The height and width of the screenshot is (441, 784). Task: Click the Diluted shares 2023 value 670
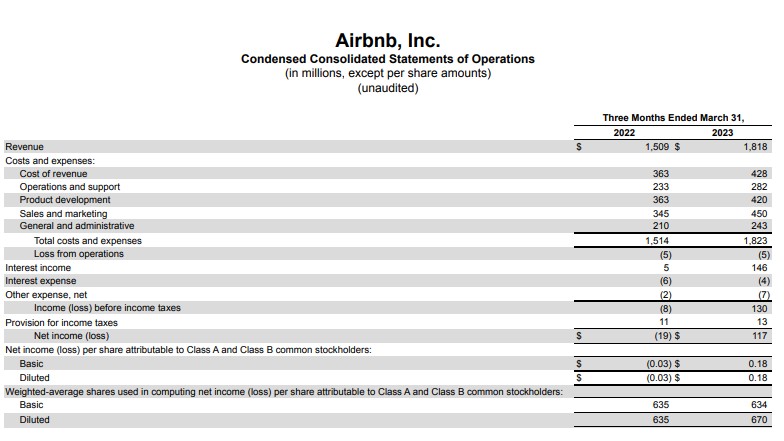click(x=758, y=420)
